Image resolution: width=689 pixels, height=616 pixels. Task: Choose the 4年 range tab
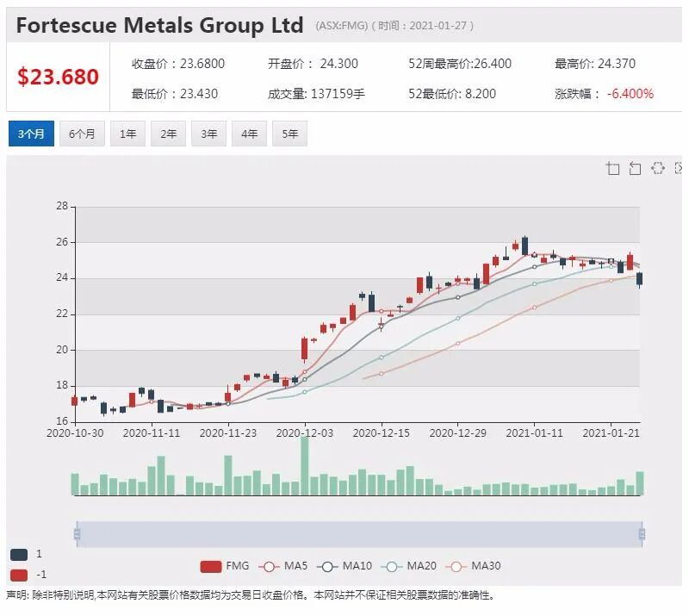(x=249, y=134)
